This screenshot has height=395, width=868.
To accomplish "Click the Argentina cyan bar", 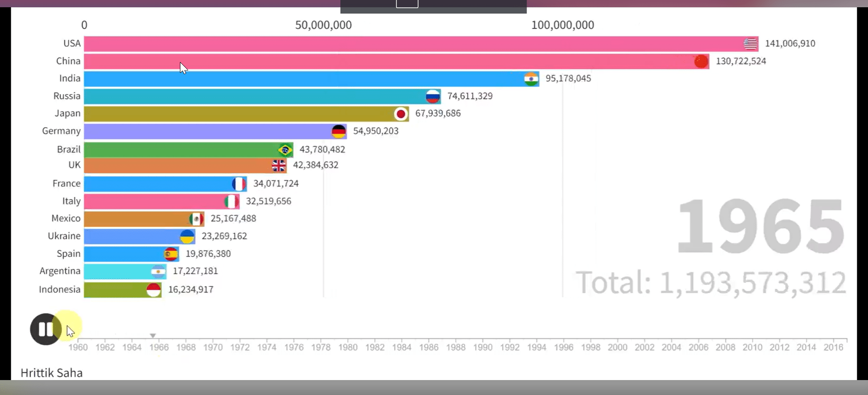I will (118, 271).
